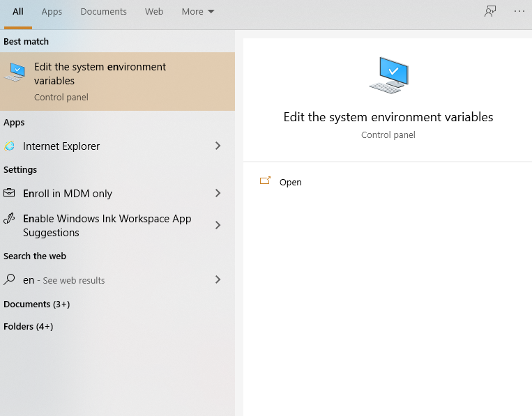The image size is (532, 416).
Task: Expand Enroll in MDM only arrow
Action: click(218, 194)
